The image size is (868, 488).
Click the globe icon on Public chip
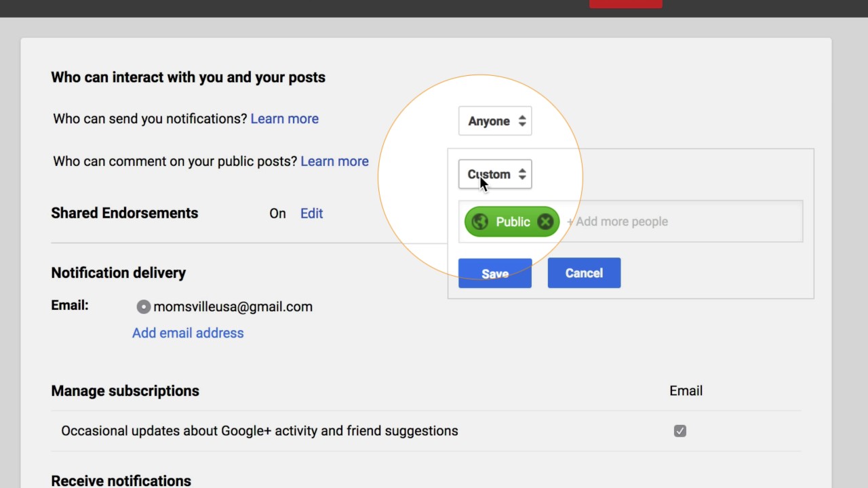[x=480, y=222]
